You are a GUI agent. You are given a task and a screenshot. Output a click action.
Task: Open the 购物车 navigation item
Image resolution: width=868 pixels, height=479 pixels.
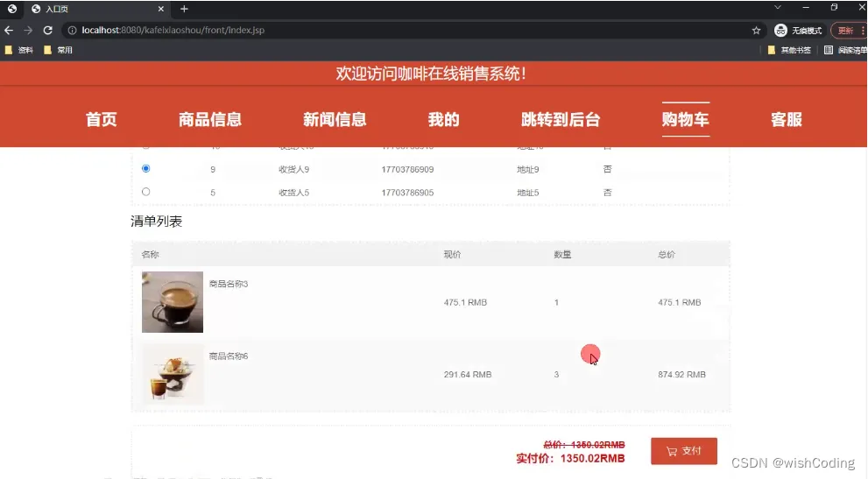tap(685, 119)
